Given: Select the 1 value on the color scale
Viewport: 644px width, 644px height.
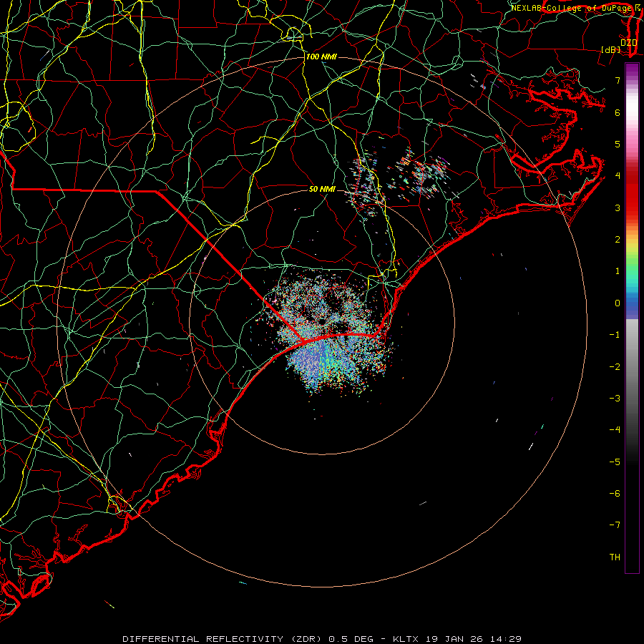Looking at the screenshot, I should [618, 271].
